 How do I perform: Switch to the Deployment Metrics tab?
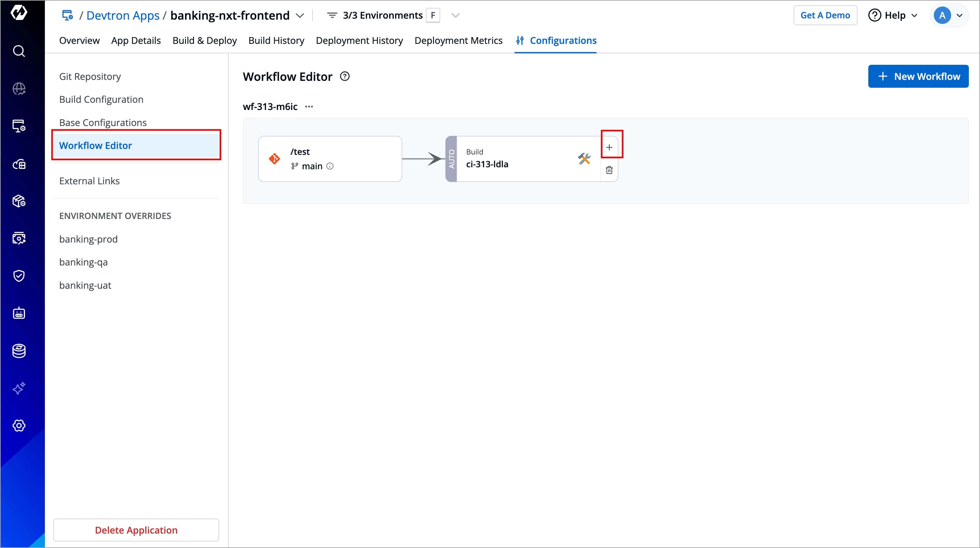click(x=458, y=41)
